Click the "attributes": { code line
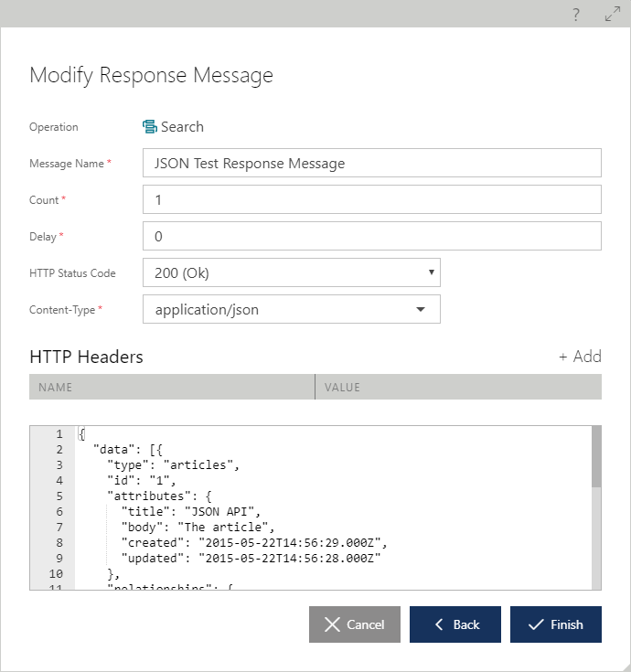Viewport: 631px width, 672px height. (x=159, y=496)
